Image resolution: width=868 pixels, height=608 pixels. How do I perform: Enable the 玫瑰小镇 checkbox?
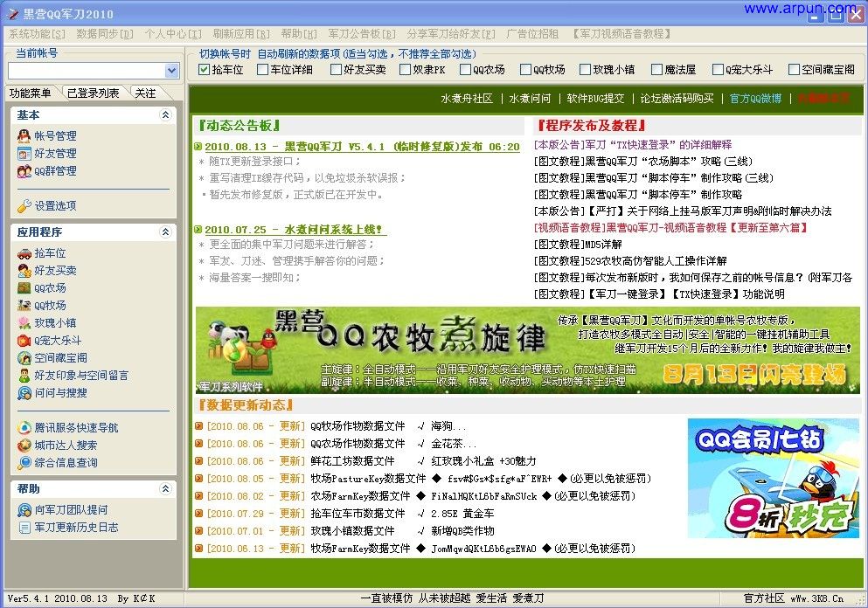pyautogui.click(x=585, y=69)
